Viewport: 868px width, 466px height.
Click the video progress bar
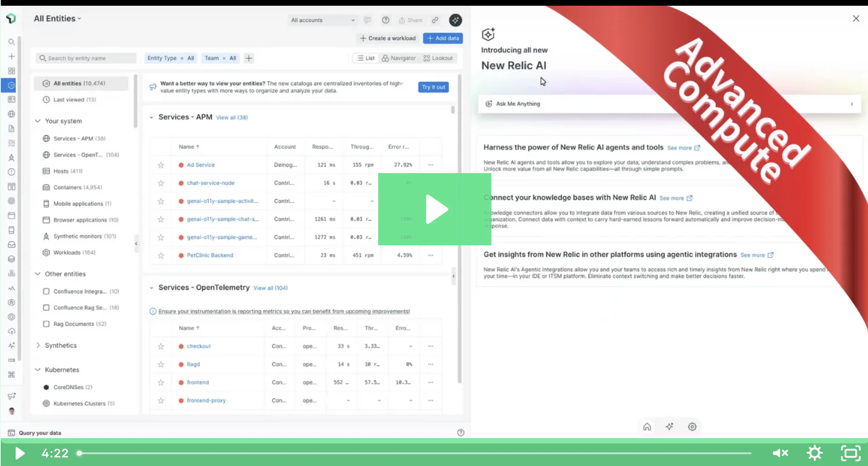coord(414,453)
